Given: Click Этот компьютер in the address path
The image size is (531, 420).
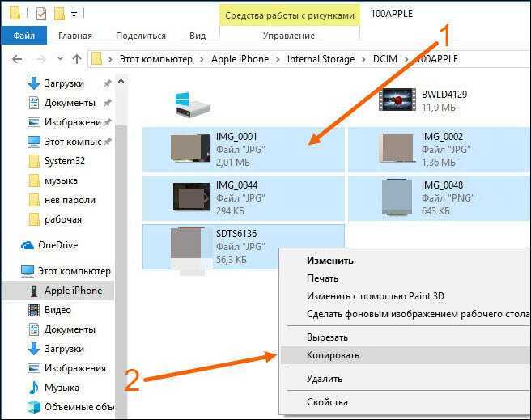Looking at the screenshot, I should click(x=156, y=59).
